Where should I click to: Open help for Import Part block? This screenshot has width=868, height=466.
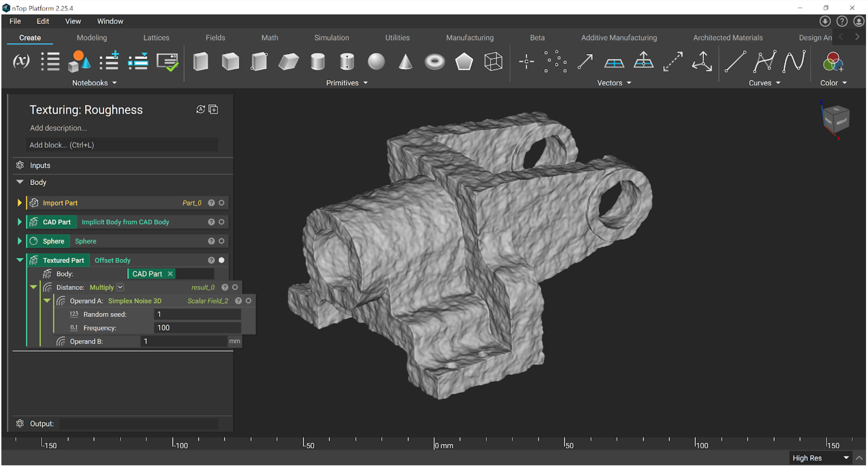(211, 203)
